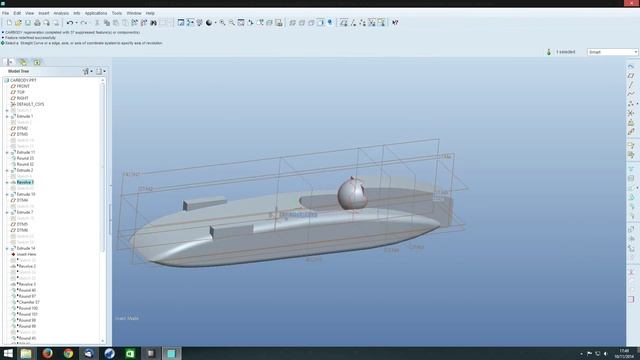Print the model using the printer icon
Viewport: 640px width, 360px height.
pos(37,23)
